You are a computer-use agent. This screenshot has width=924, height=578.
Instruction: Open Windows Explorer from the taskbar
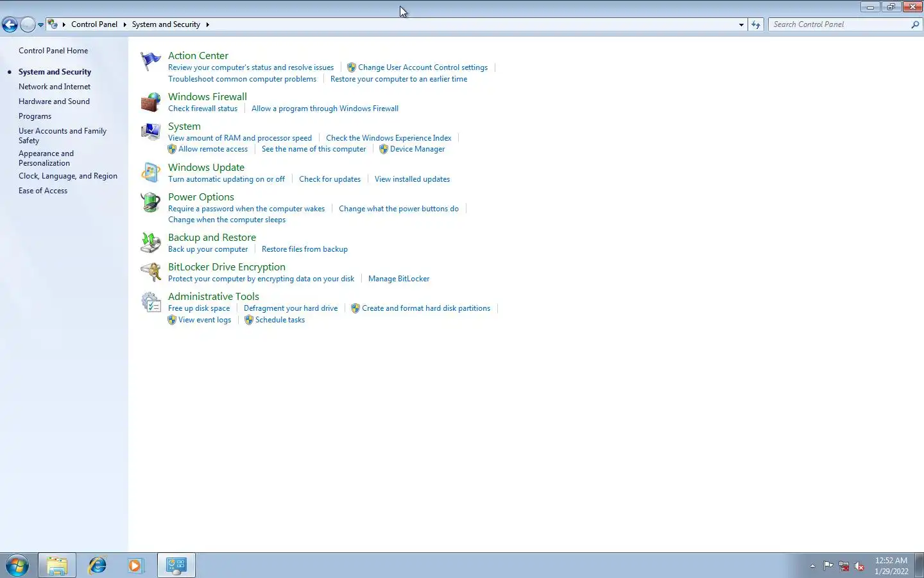57,565
